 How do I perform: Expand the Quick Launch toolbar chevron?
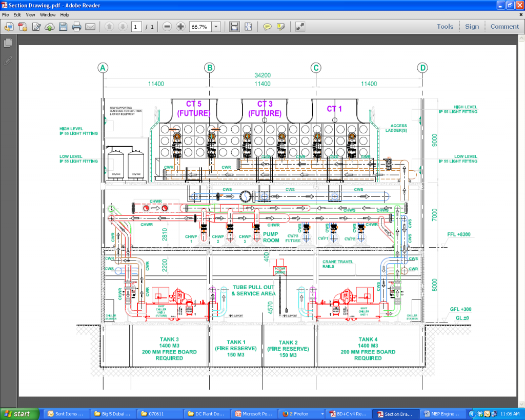click(472, 414)
